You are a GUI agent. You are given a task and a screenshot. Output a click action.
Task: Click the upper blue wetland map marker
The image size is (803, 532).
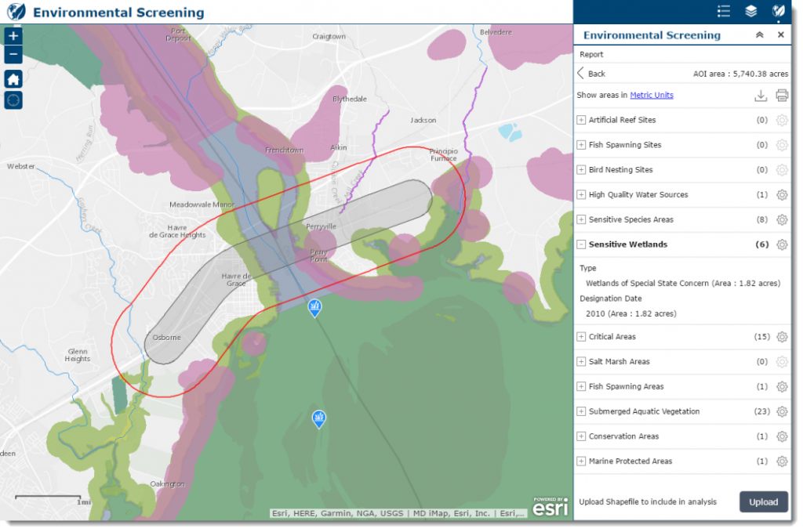314,308
